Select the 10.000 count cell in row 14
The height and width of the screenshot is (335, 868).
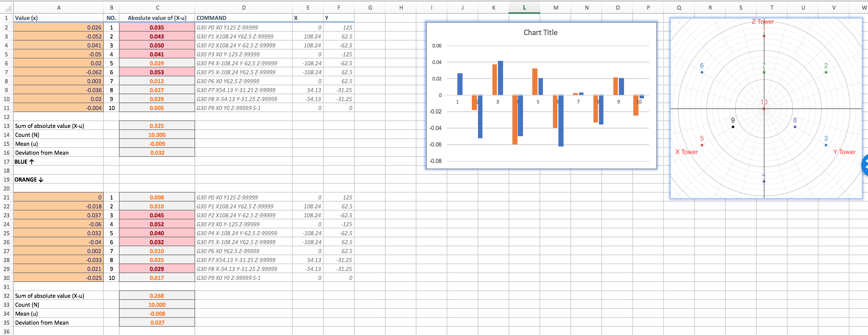157,135
